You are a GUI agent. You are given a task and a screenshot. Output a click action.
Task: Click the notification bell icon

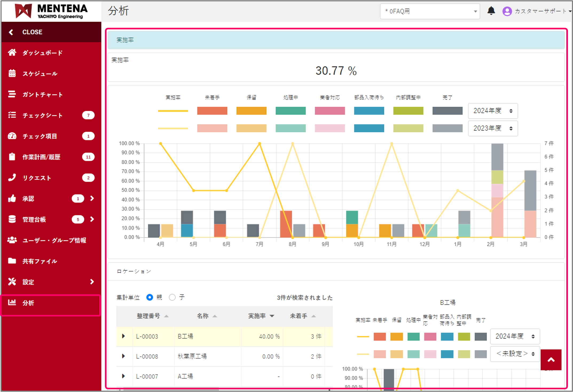(491, 11)
